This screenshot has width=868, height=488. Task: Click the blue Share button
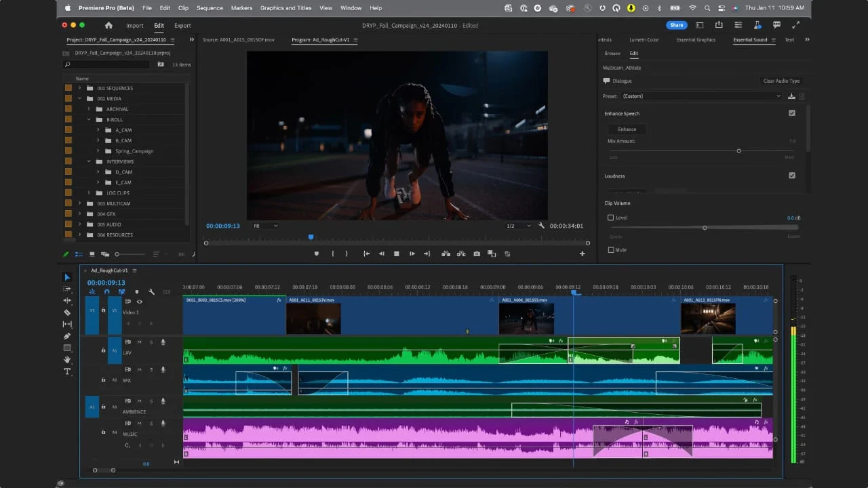[x=676, y=25]
